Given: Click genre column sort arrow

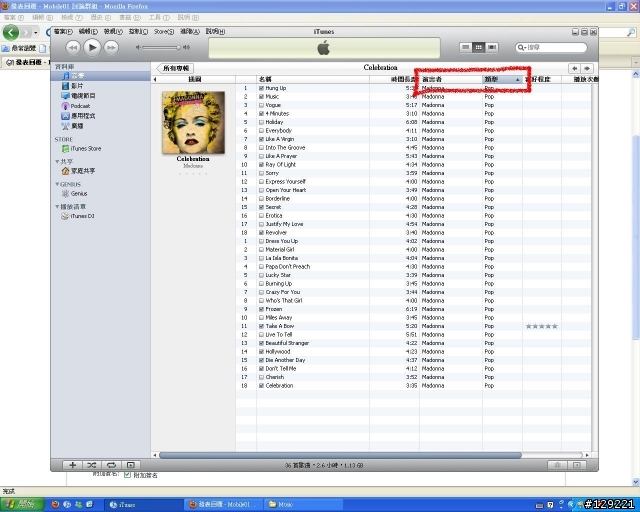Looking at the screenshot, I should point(517,80).
